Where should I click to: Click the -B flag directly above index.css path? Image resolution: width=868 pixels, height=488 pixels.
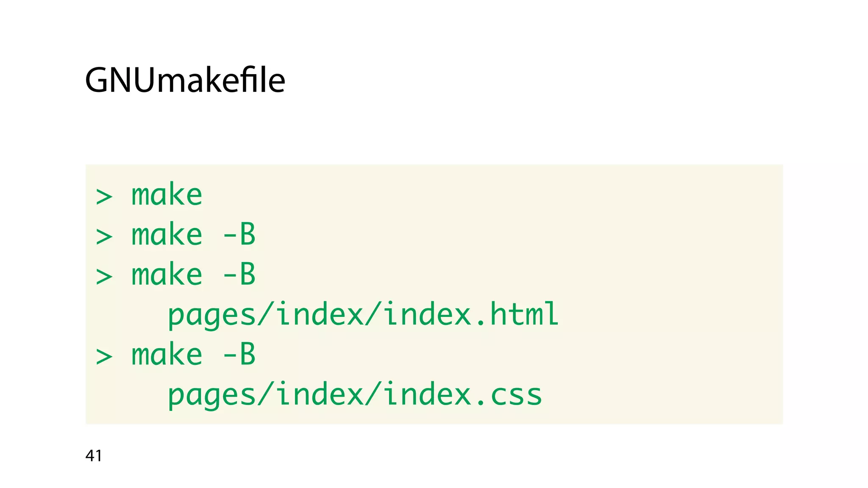pos(239,355)
